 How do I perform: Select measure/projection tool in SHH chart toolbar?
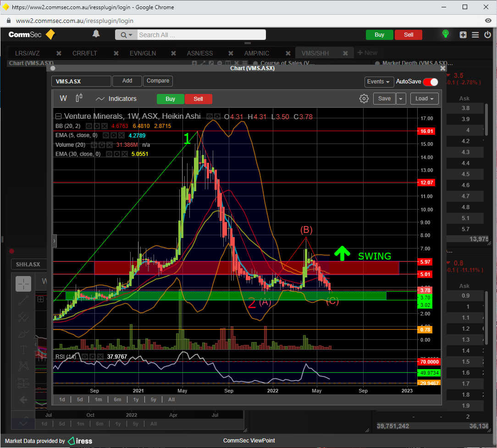coord(23,383)
